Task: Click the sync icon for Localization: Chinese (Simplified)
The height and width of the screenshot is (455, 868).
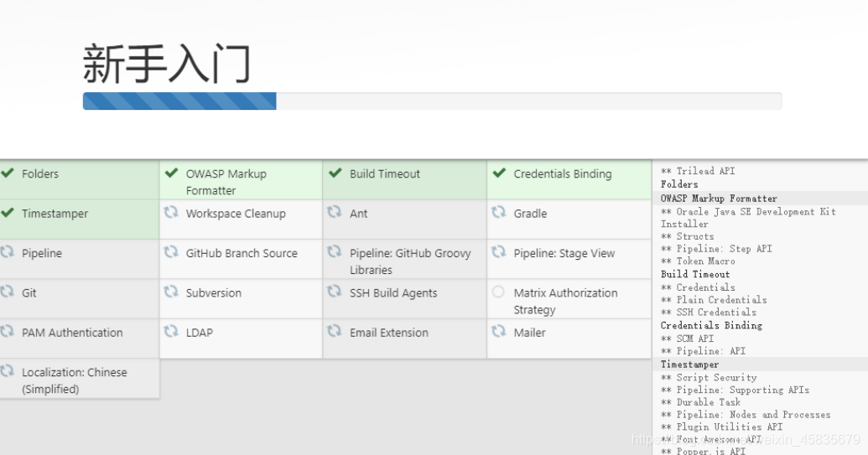Action: coord(7,371)
